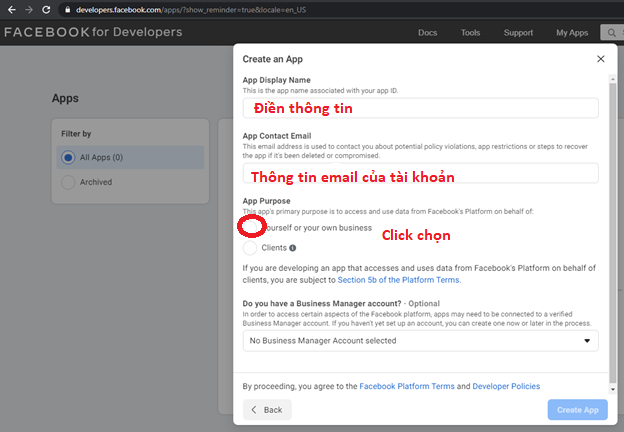Click the search magnifier icon
The width and height of the screenshot is (624, 432).
[x=612, y=33]
